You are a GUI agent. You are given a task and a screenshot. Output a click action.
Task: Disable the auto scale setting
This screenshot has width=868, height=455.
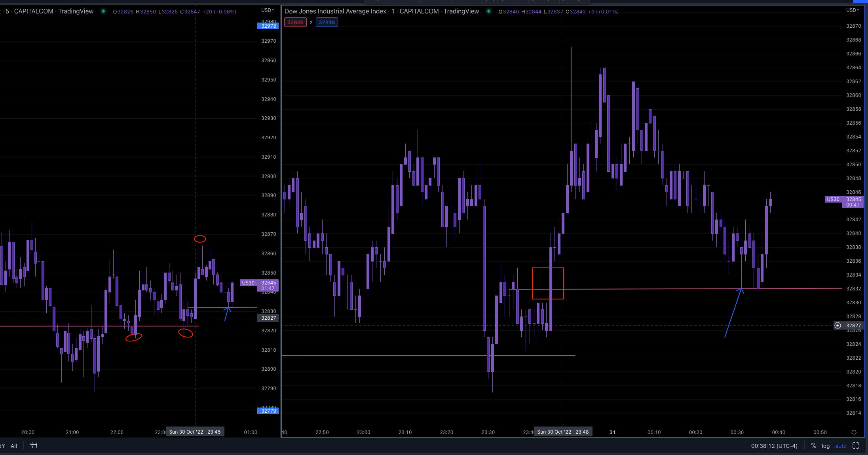tap(841, 446)
